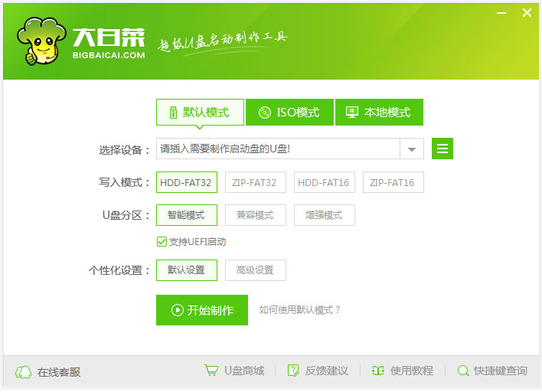Open the 如何使用默认模式 help link
This screenshot has width=542, height=392.
[299, 310]
